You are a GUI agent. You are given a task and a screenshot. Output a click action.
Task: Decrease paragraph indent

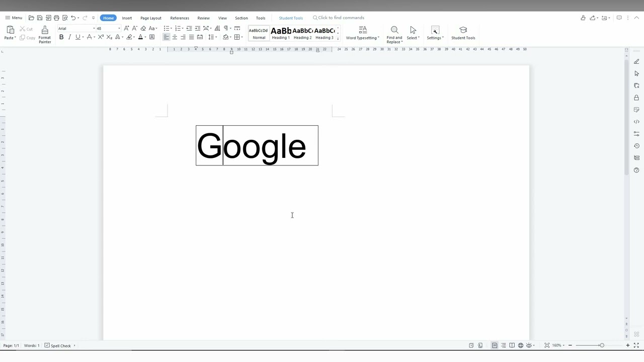coord(189,28)
